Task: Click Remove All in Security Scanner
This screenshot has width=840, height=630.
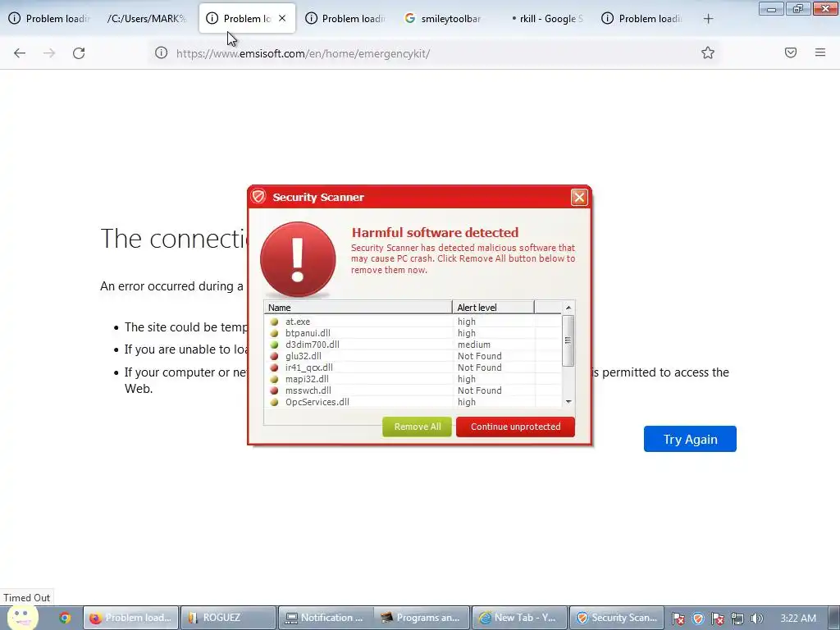Action: (418, 427)
